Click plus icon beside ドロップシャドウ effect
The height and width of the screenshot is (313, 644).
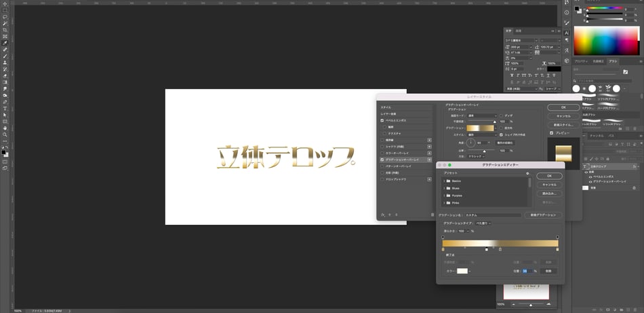point(429,179)
